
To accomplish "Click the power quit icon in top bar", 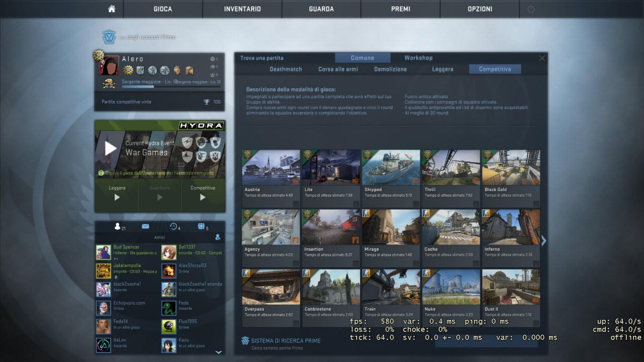I will [x=531, y=9].
